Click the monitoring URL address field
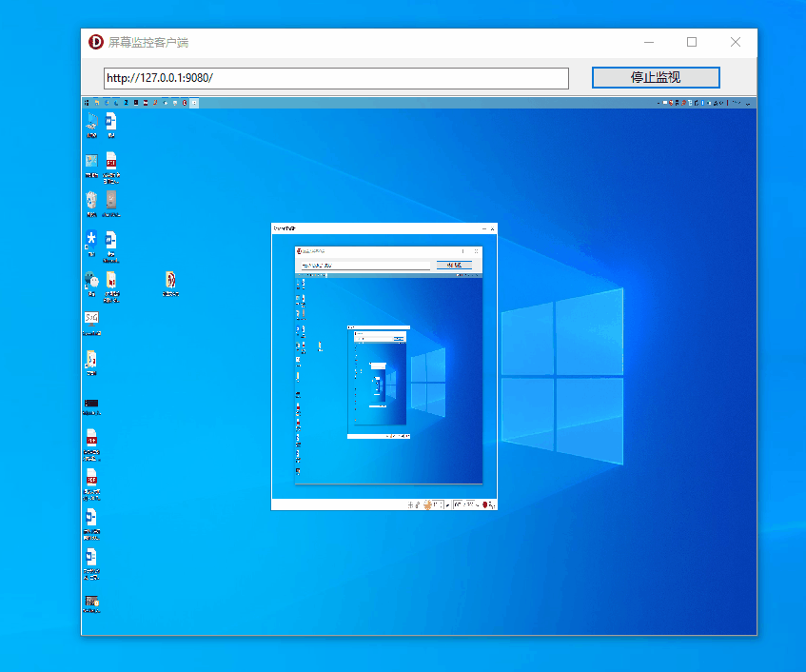806x672 pixels. click(336, 78)
